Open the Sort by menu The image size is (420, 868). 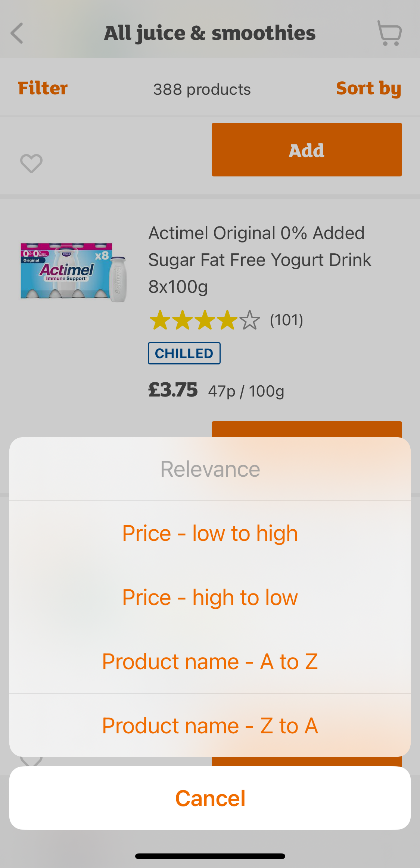[368, 88]
